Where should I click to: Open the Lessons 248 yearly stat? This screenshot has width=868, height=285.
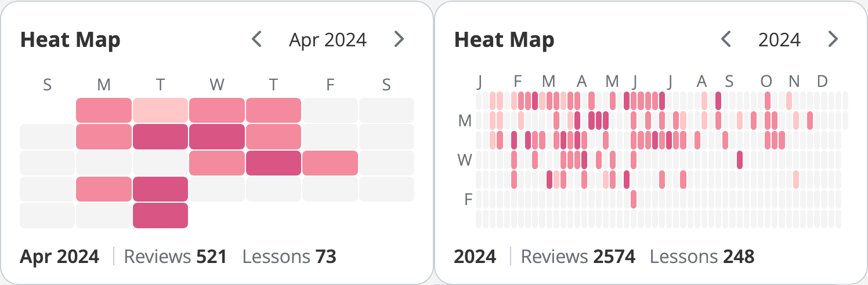pyautogui.click(x=702, y=257)
